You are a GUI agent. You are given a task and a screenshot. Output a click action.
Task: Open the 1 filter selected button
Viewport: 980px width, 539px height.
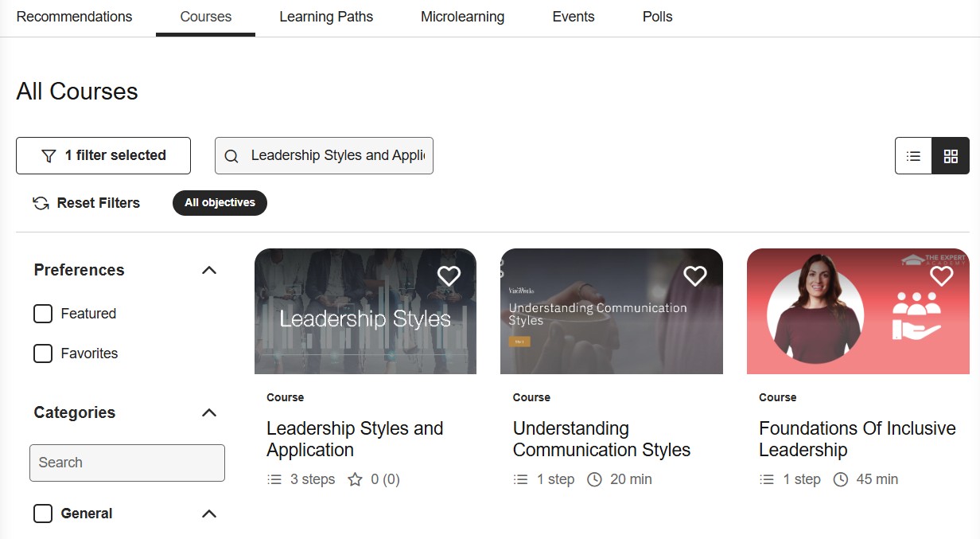pyautogui.click(x=103, y=156)
